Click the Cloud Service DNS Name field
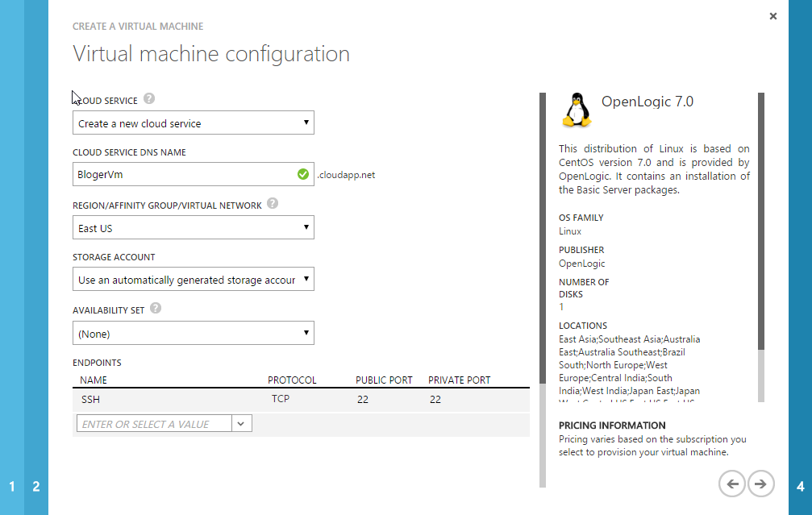The image size is (812, 515). pos(184,174)
